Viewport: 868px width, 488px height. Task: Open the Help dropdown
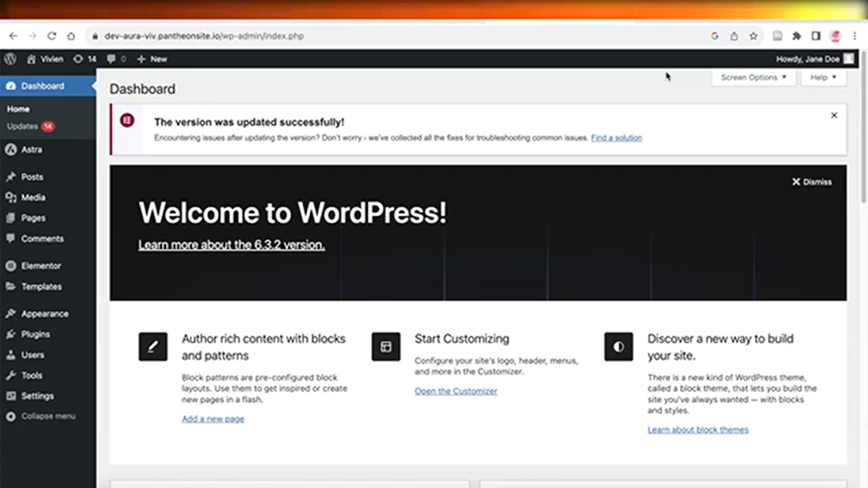tap(822, 77)
